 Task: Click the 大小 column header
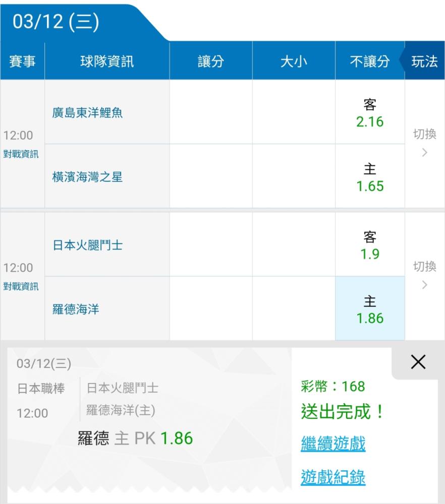point(294,61)
